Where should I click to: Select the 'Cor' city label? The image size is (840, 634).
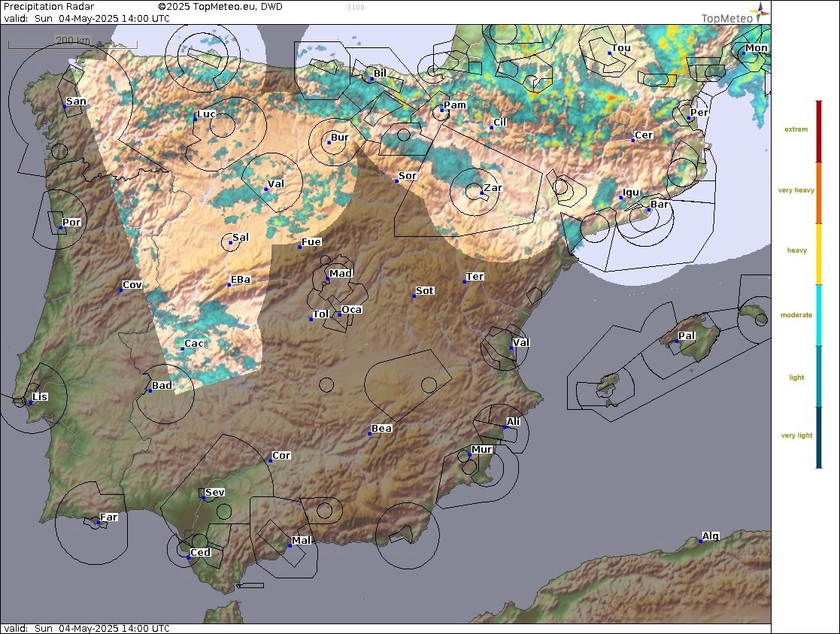[281, 456]
